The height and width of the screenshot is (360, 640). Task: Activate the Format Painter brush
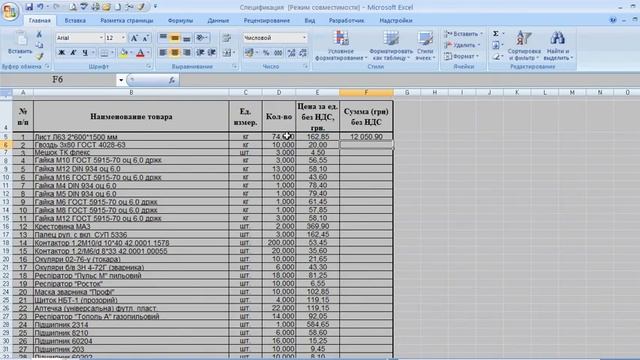[x=39, y=56]
